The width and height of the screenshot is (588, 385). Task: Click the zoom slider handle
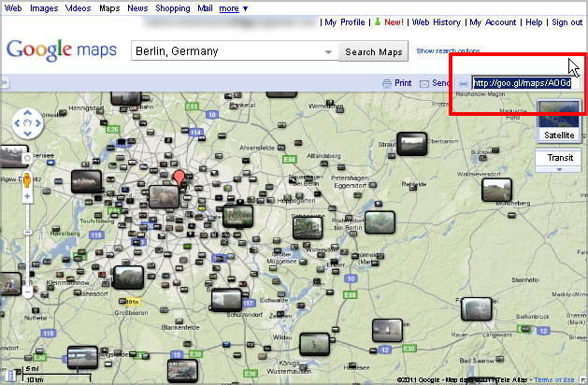27,233
